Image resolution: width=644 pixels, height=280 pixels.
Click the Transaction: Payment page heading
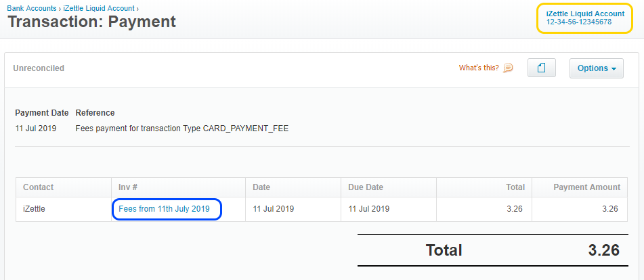click(x=91, y=22)
